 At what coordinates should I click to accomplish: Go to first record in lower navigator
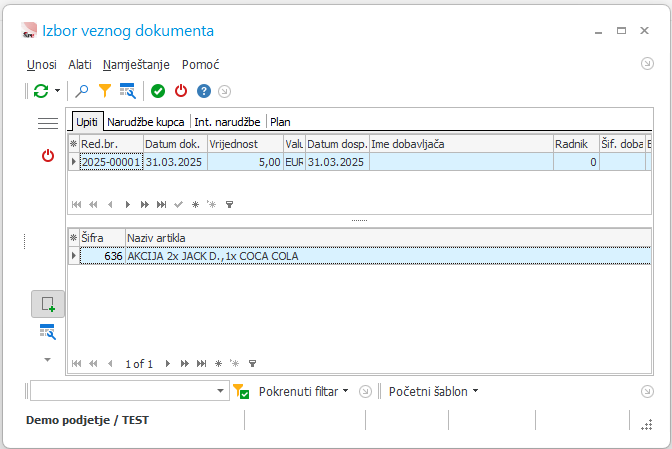point(77,364)
